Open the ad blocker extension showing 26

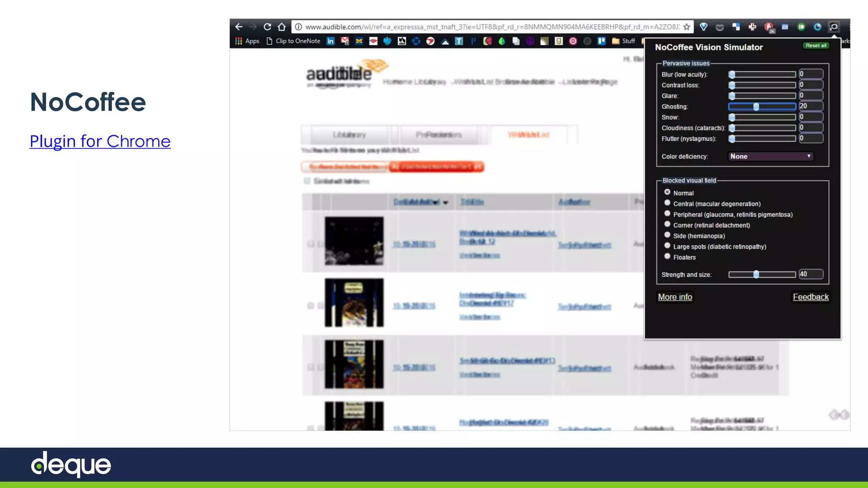[x=769, y=27]
